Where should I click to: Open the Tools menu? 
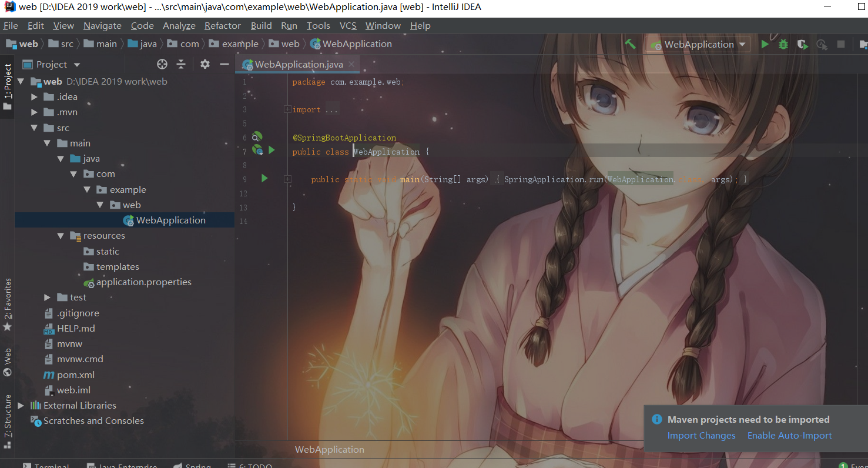tap(319, 25)
